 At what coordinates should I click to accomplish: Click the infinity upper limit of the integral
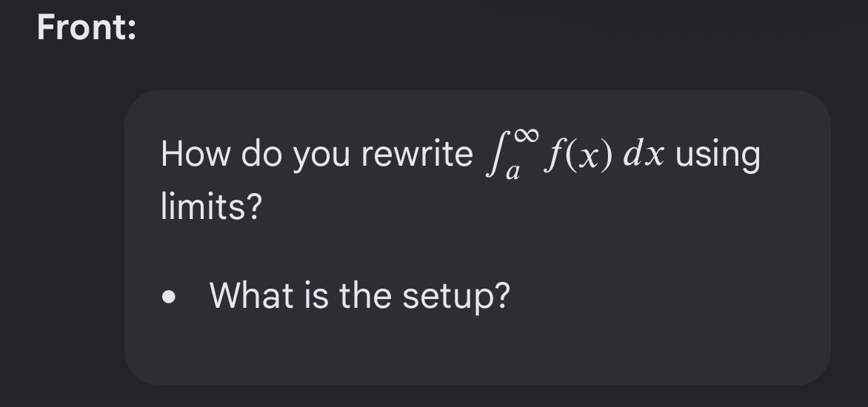525,135
